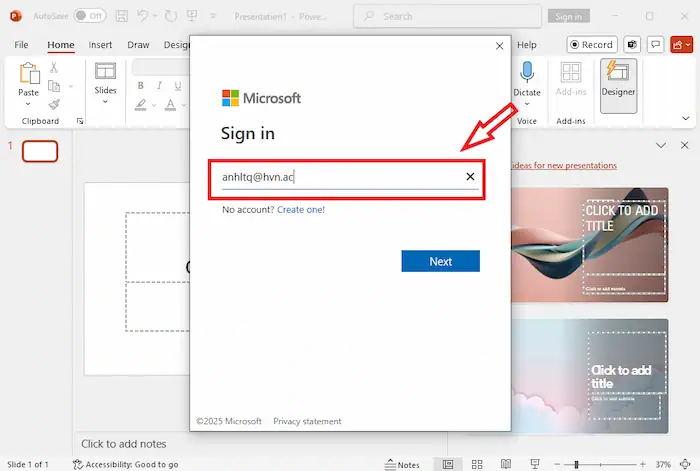Click the Designer button
This screenshot has width=700, height=471.
(618, 86)
